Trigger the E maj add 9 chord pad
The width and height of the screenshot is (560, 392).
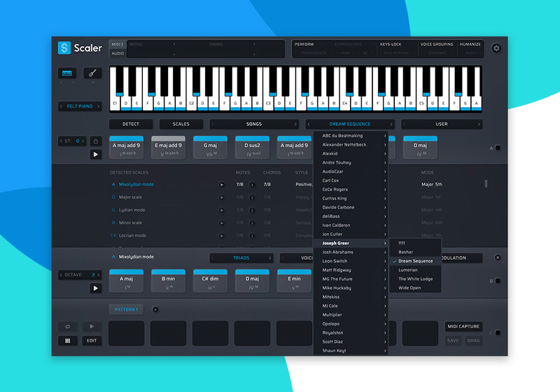(168, 148)
